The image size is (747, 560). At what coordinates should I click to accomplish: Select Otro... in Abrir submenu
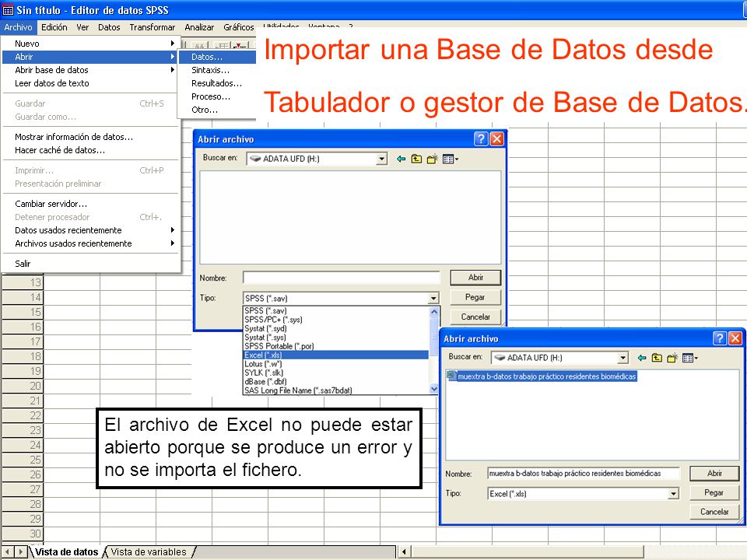[217, 110]
